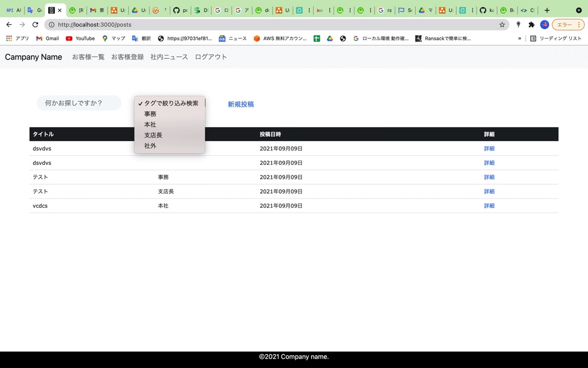This screenshot has width=588, height=368.
Task: Show more bookmarks with the » chevron
Action: click(x=519, y=38)
